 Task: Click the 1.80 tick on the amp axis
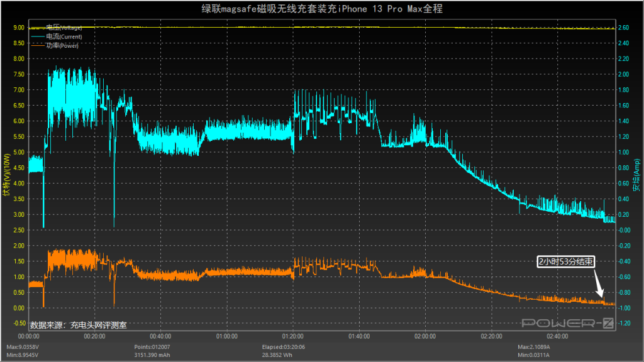tap(623, 90)
